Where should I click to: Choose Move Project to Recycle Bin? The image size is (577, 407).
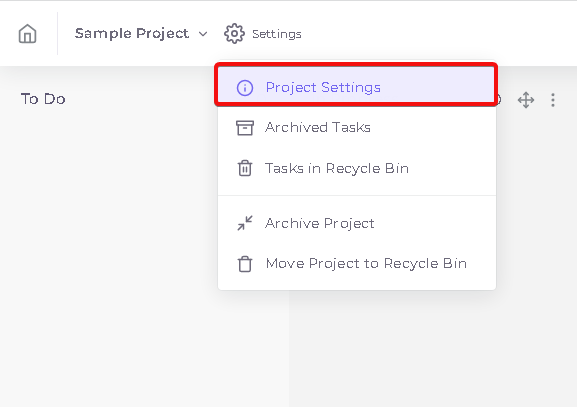point(357,263)
